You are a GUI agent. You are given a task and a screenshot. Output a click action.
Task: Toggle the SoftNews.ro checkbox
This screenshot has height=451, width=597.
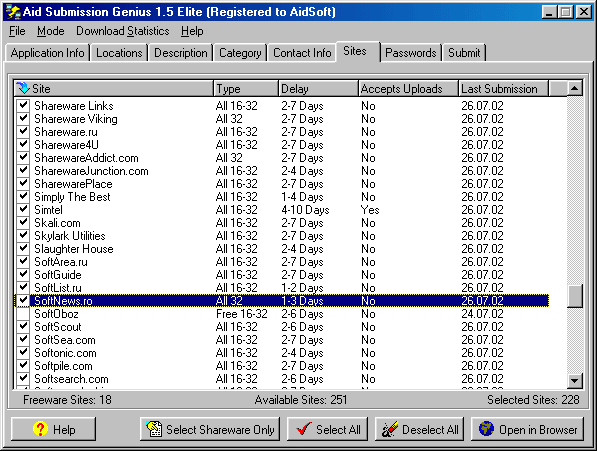[24, 300]
